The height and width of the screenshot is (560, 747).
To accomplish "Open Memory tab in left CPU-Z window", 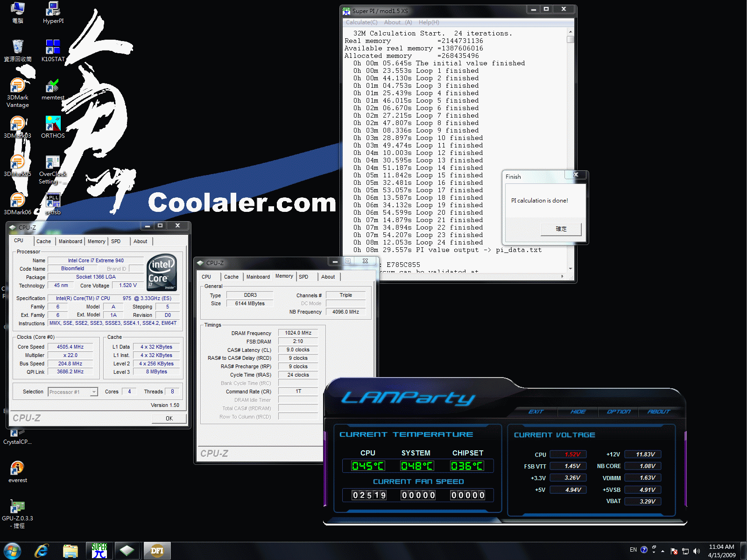I will 97,241.
